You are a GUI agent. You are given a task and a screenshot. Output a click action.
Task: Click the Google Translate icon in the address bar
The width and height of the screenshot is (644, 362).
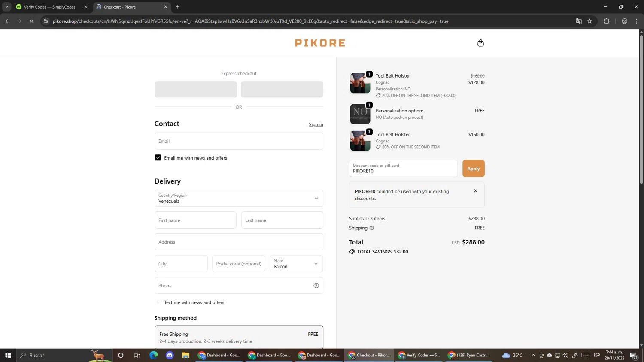[x=578, y=21]
